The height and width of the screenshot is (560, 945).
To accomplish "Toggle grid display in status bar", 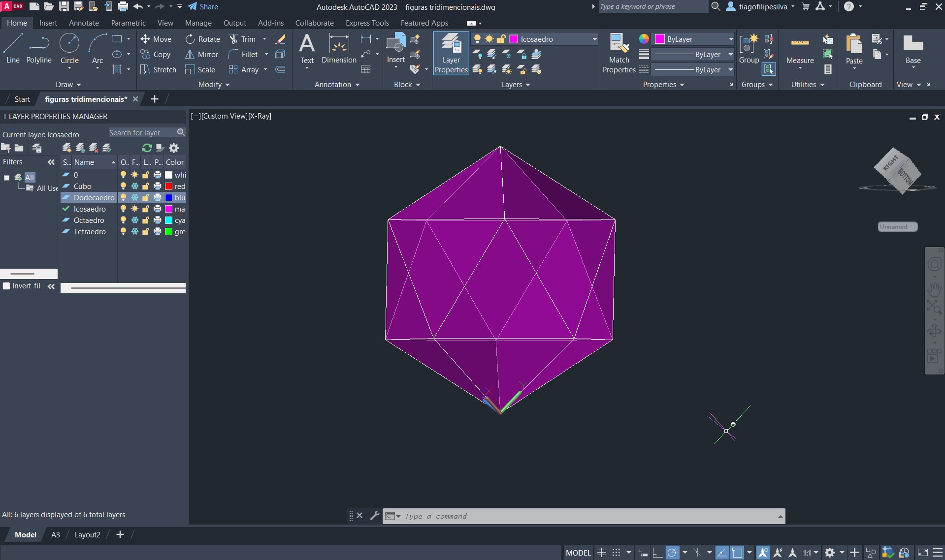I will [601, 553].
